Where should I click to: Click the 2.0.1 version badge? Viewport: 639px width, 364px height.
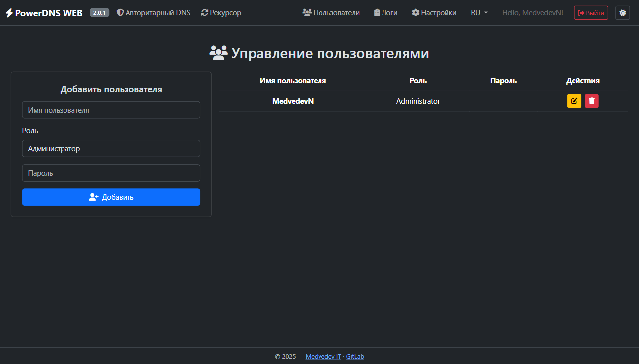pos(99,13)
